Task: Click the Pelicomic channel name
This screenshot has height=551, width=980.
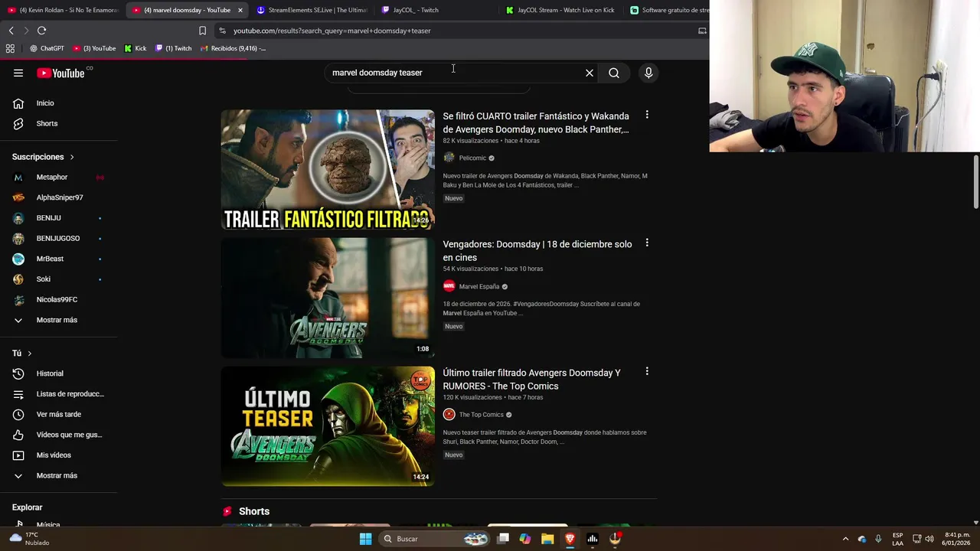Action: (x=472, y=158)
